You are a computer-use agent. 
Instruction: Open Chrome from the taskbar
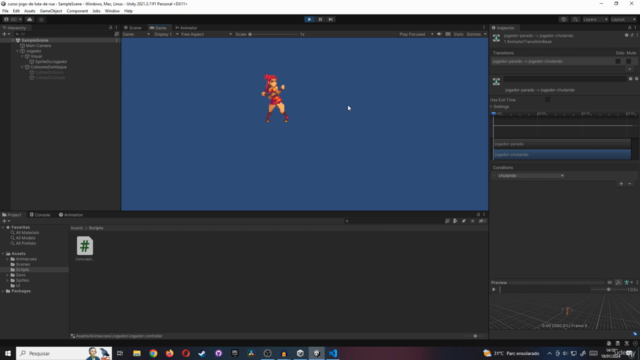point(153,353)
